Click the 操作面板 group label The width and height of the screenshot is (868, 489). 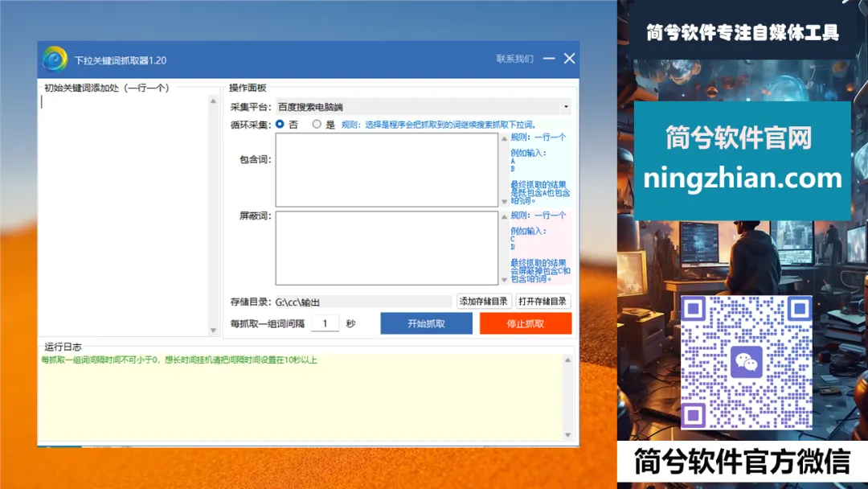[x=248, y=88]
